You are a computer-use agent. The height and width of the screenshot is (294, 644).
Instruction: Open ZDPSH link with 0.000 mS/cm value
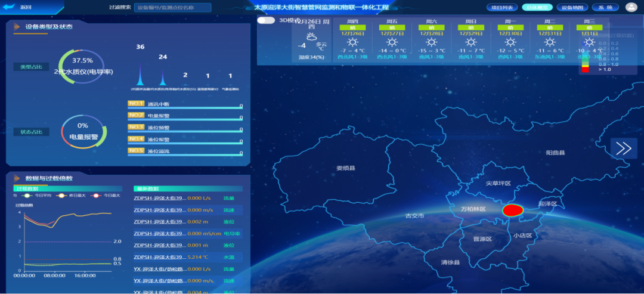point(160,234)
